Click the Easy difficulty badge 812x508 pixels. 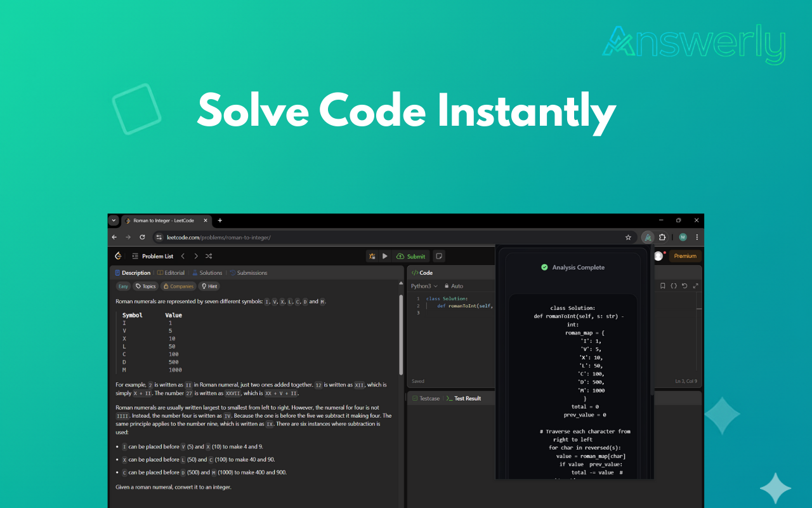pyautogui.click(x=123, y=286)
